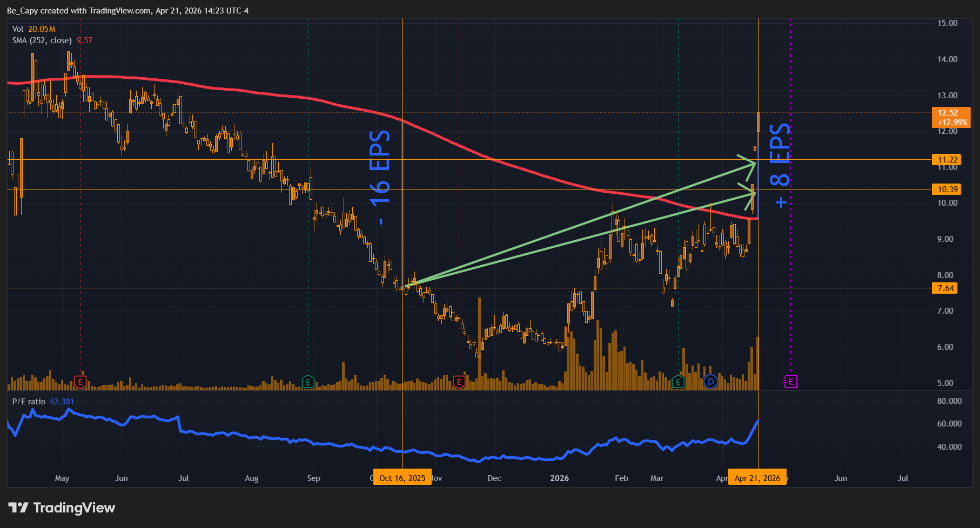Click the Apr 21, 2026 date label
Viewport: 980px width, 528px height.
[757, 478]
